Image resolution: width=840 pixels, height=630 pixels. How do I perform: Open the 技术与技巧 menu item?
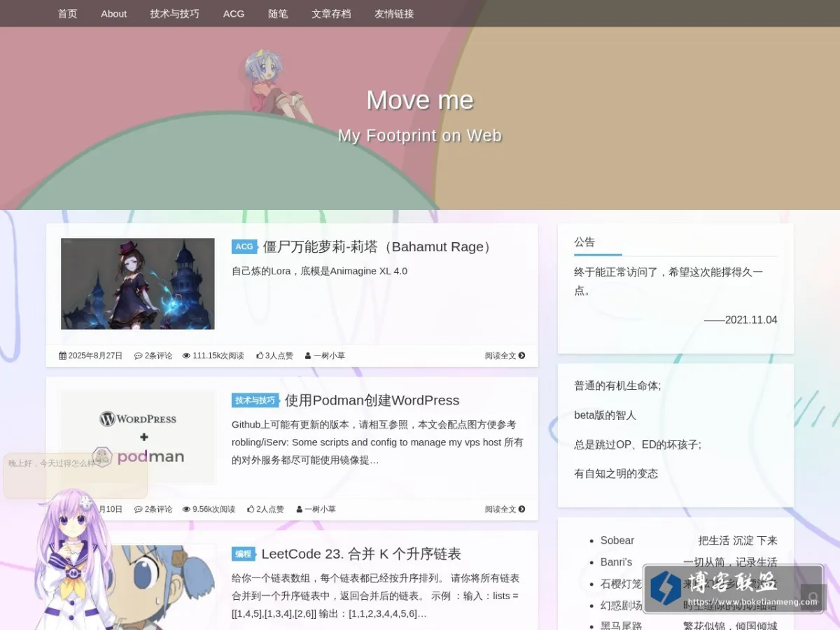click(174, 13)
